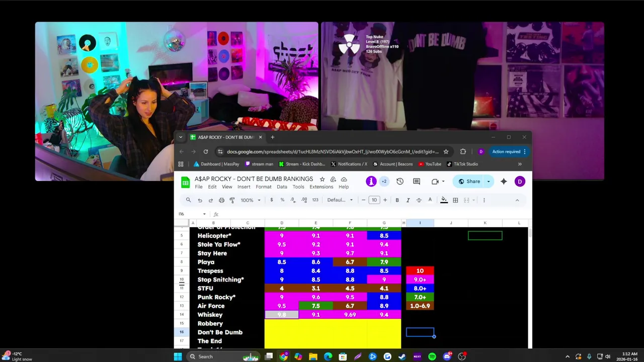Open more number formats (123)
Image resolution: width=644 pixels, height=362 pixels.
click(315, 200)
